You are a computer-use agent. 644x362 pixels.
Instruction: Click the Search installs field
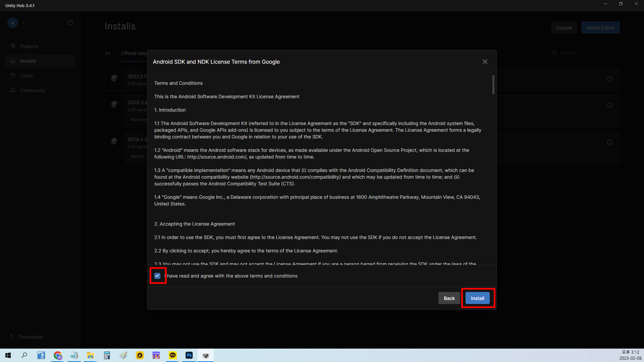tap(587, 53)
